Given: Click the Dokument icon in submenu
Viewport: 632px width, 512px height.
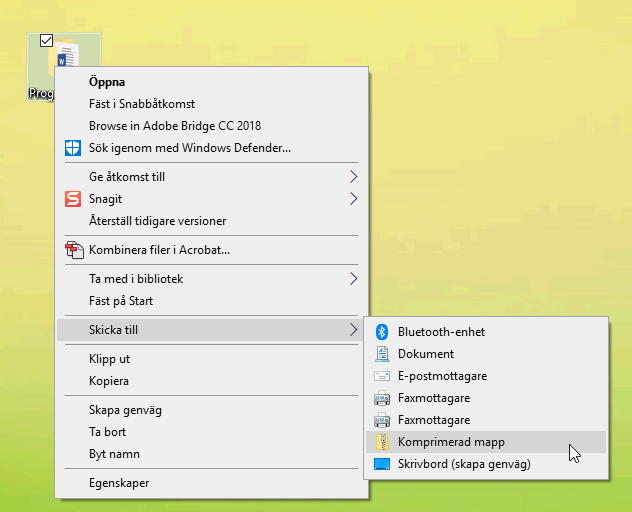Looking at the screenshot, I should coord(381,354).
